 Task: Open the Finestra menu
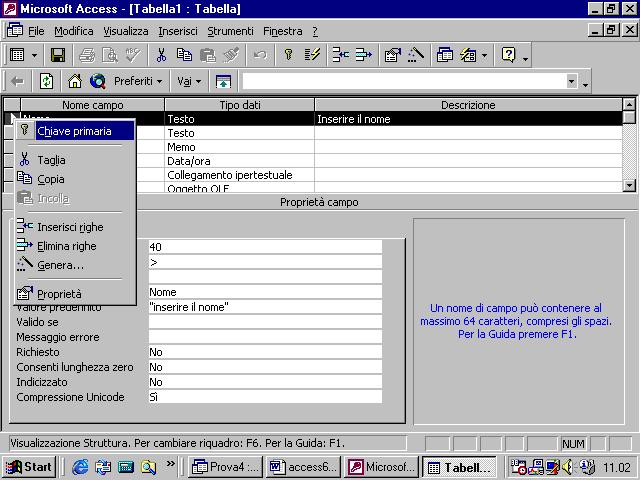coord(282,31)
